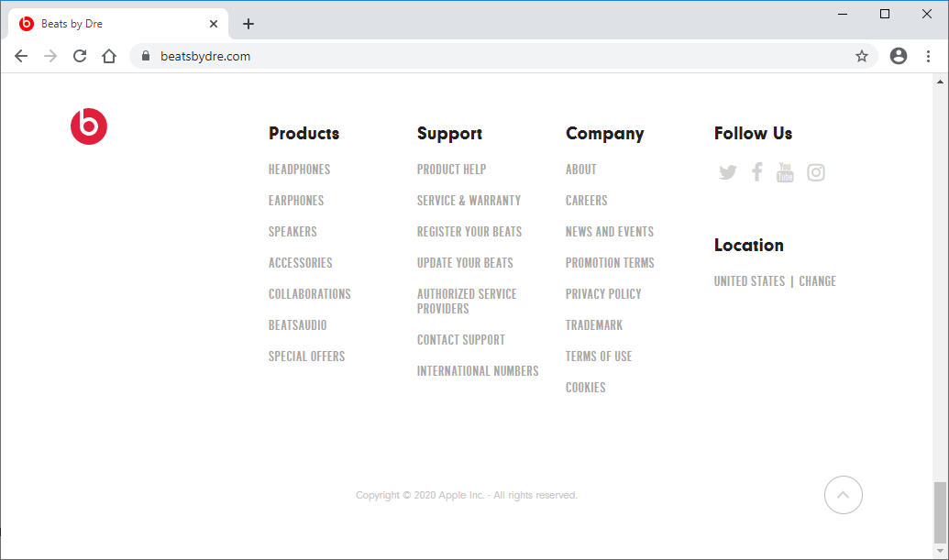Open the BeatsAudio link
This screenshot has height=560, width=949.
pyautogui.click(x=298, y=324)
